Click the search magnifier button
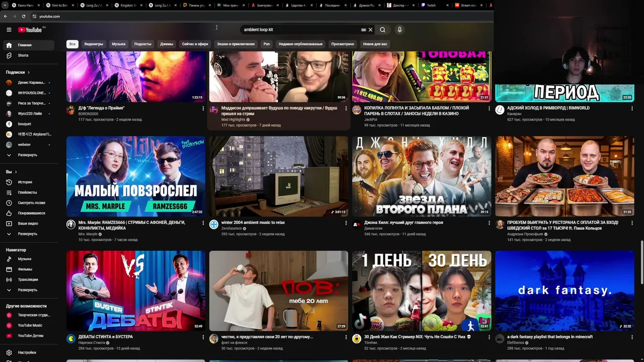Image resolution: width=644 pixels, height=362 pixels. [382, 30]
